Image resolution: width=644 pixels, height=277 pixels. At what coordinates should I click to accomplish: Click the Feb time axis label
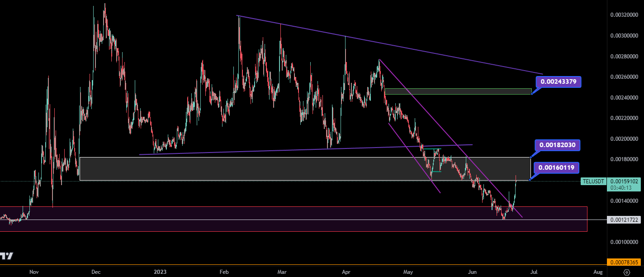point(223,272)
